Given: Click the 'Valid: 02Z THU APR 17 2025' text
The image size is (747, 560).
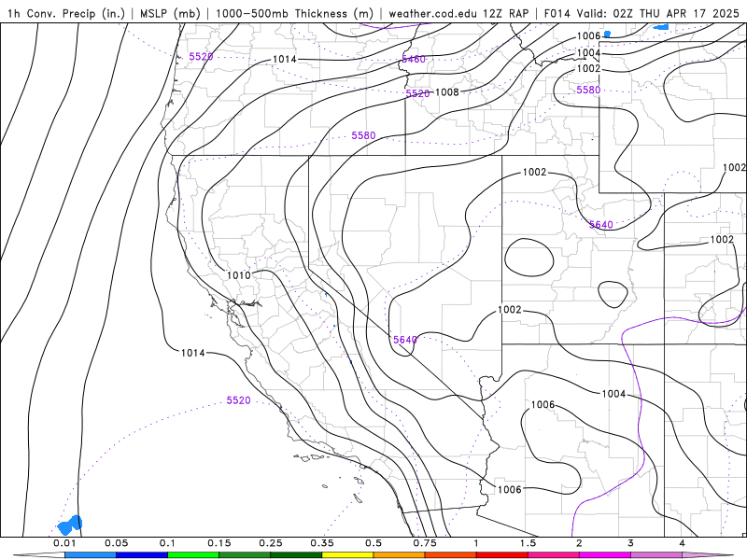Looking at the screenshot, I should click(657, 13).
